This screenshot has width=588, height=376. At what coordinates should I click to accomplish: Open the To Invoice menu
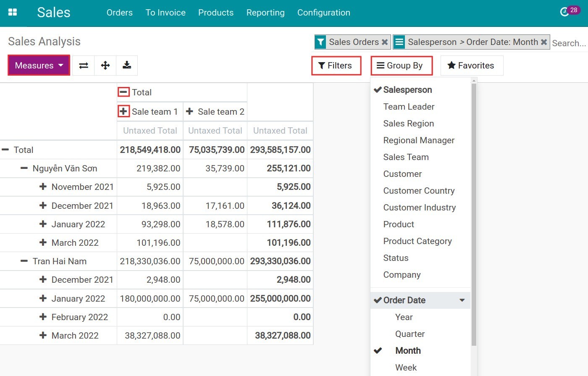tap(165, 13)
